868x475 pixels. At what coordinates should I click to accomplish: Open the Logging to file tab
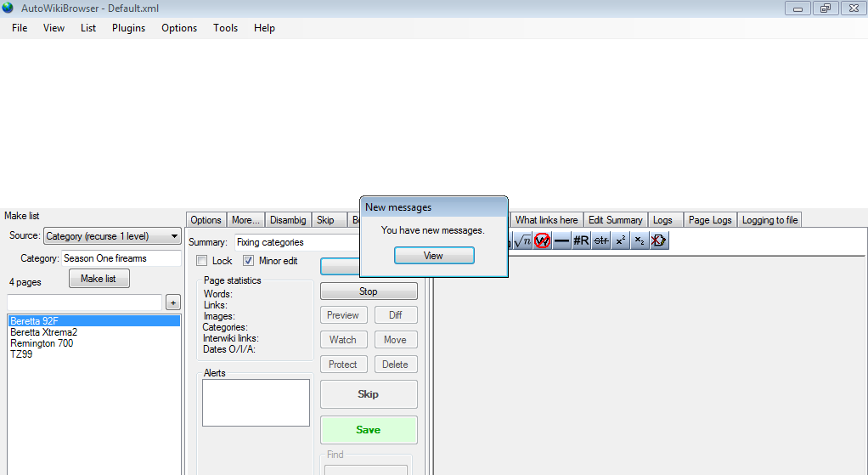click(x=770, y=220)
